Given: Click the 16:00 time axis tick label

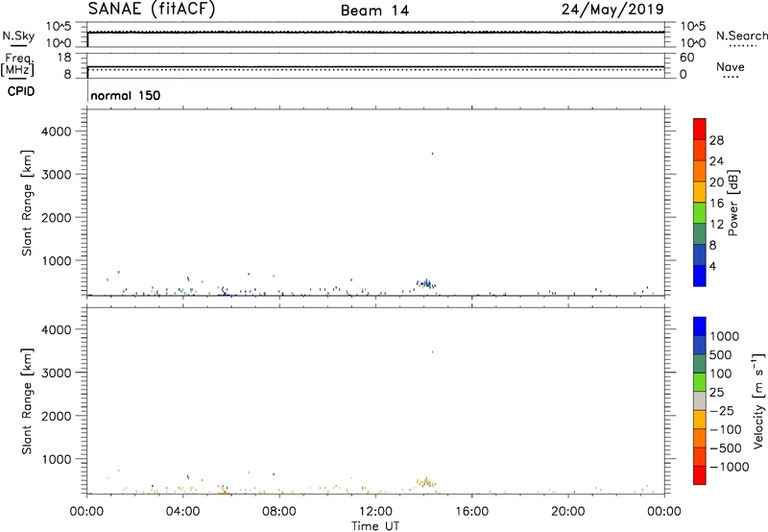Looking at the screenshot, I should click(471, 512).
